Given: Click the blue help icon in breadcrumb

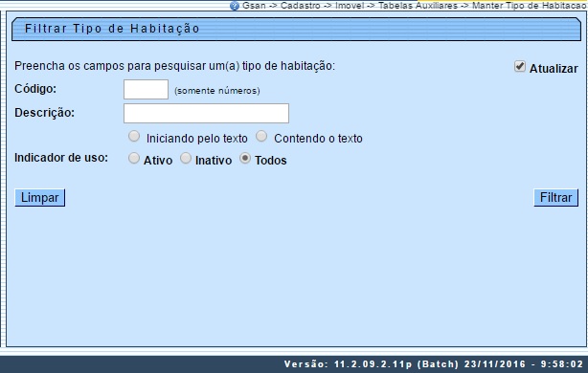Looking at the screenshot, I should [235, 6].
